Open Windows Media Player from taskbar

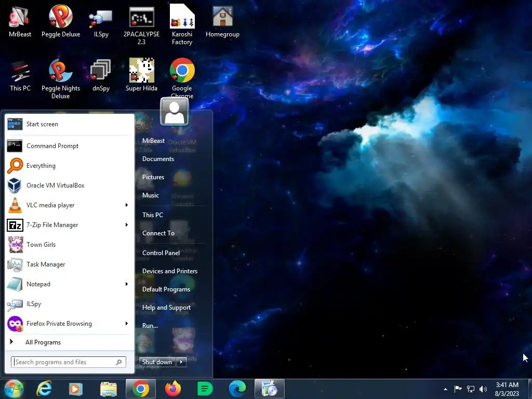click(x=76, y=389)
